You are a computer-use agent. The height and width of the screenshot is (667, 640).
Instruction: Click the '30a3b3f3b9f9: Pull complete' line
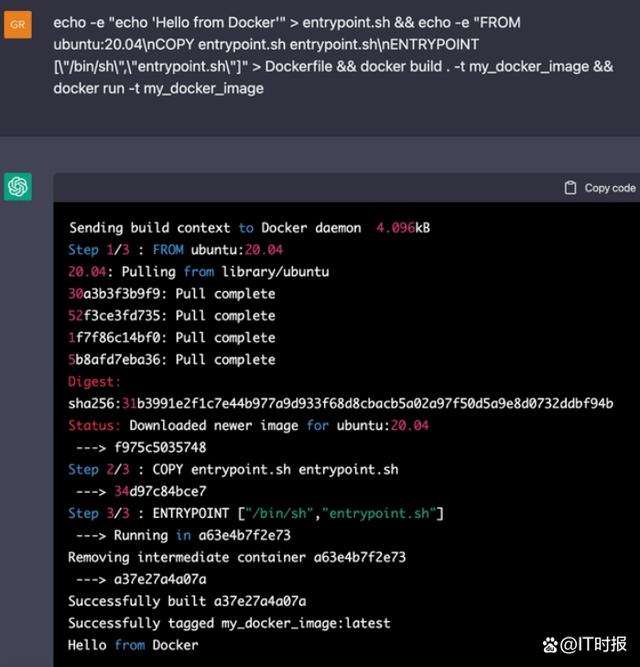pyautogui.click(x=171, y=294)
